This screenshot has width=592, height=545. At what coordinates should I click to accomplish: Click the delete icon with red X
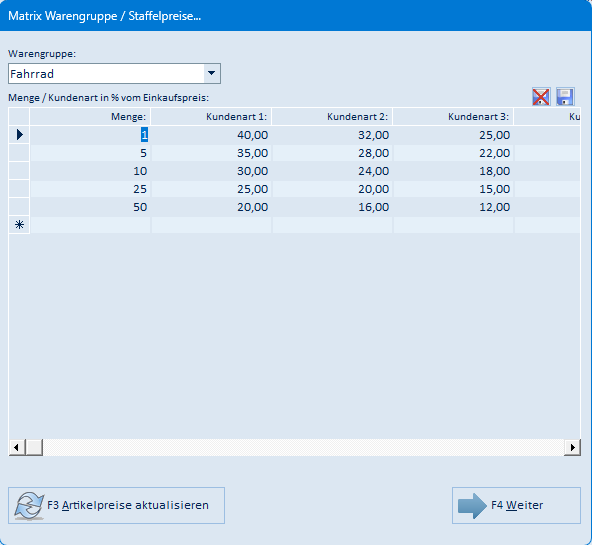tap(541, 97)
